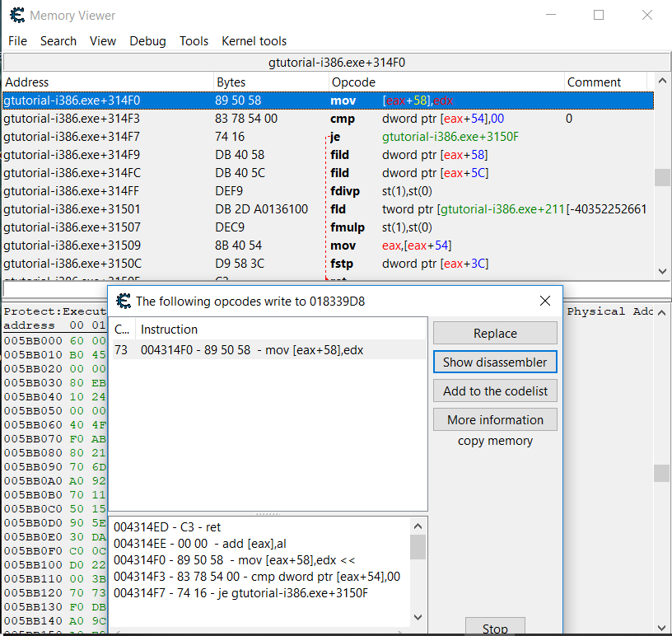Open the View menu
Screen dimensions: 672x636
pyautogui.click(x=102, y=40)
